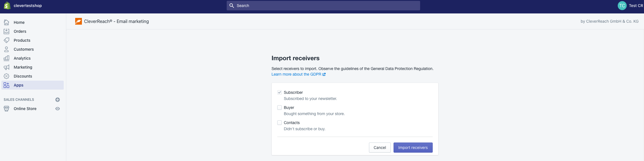The width and height of the screenshot is (644, 161).
Task: Add a sales channel with plus icon
Action: coord(58,100)
